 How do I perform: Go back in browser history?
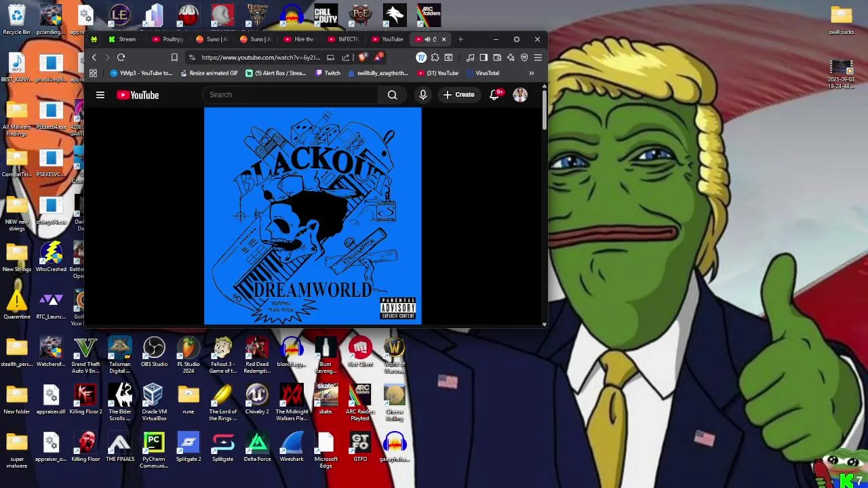(x=94, y=58)
